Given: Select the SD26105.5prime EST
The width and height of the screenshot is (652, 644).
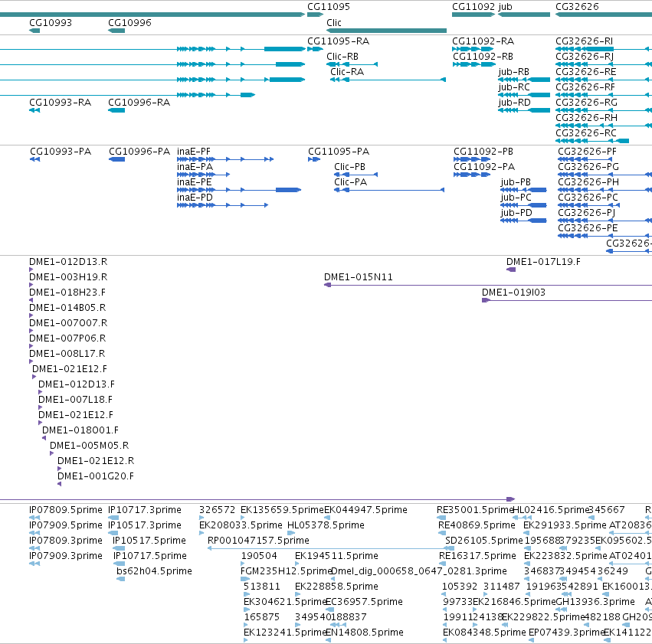Looking at the screenshot, I should [450, 548].
